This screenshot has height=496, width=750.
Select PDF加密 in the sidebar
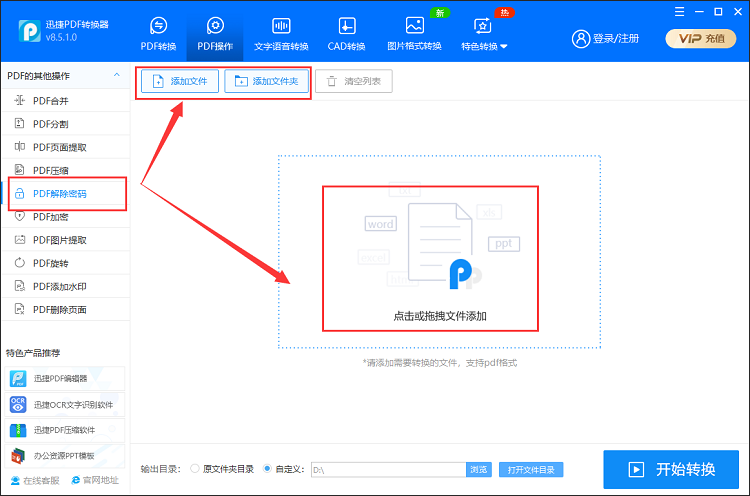pyautogui.click(x=66, y=217)
